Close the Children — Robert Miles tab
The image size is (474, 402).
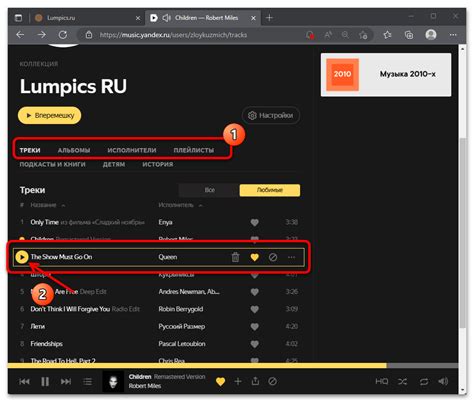pyautogui.click(x=253, y=18)
